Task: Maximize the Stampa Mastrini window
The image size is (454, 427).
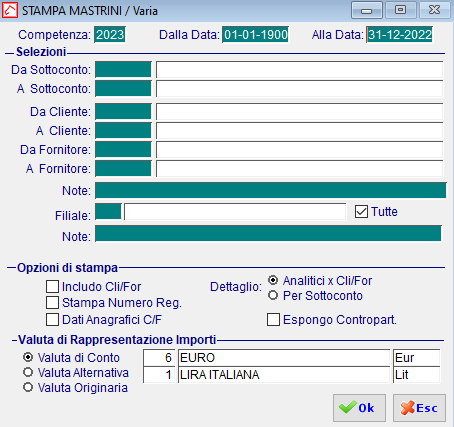Action: [400, 10]
